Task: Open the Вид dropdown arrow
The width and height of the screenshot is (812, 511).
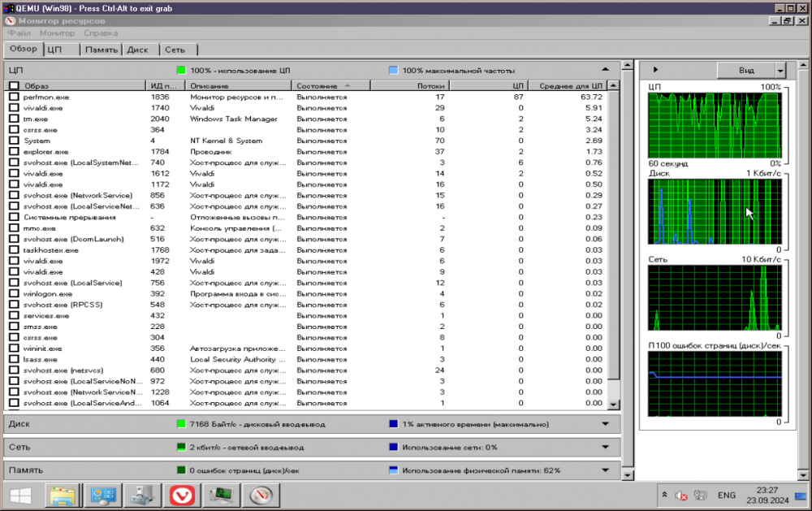Action: 780,71
